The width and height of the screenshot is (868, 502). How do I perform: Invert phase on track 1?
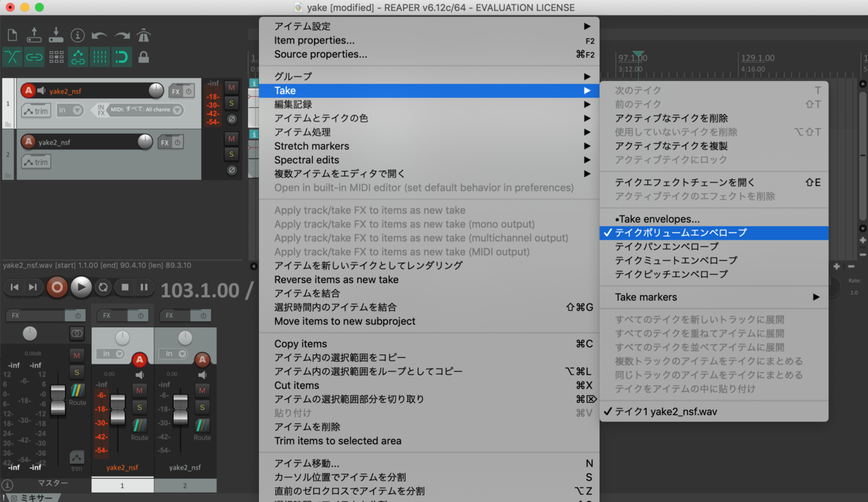click(231, 119)
